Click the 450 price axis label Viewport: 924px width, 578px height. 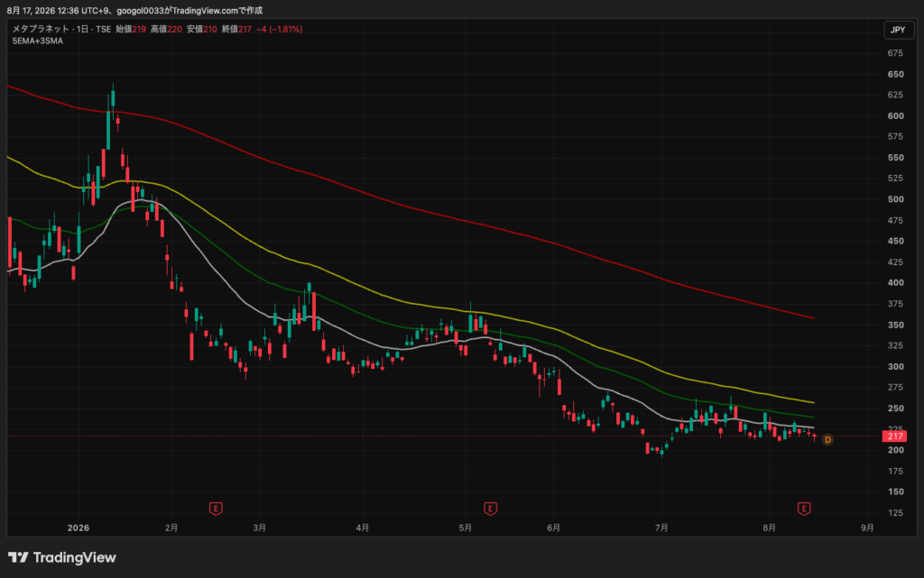[895, 242]
